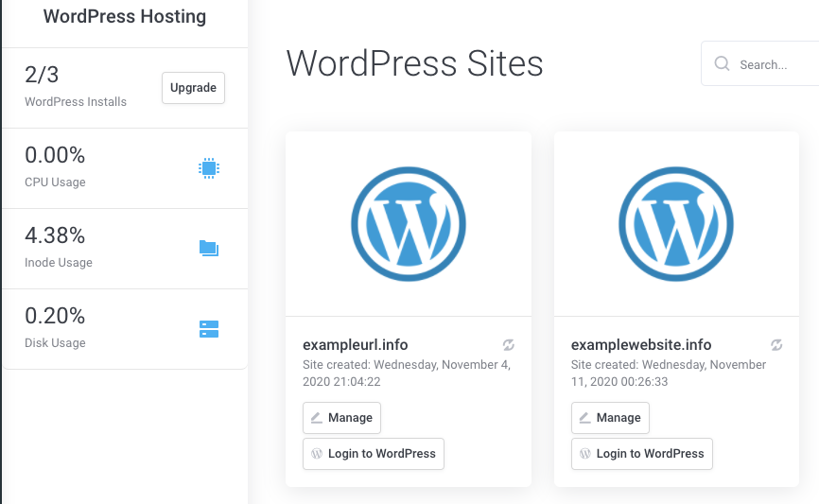Screen dimensions: 819x504
Task: Login to WordPress for exampleurl.info
Action: [373, 454]
